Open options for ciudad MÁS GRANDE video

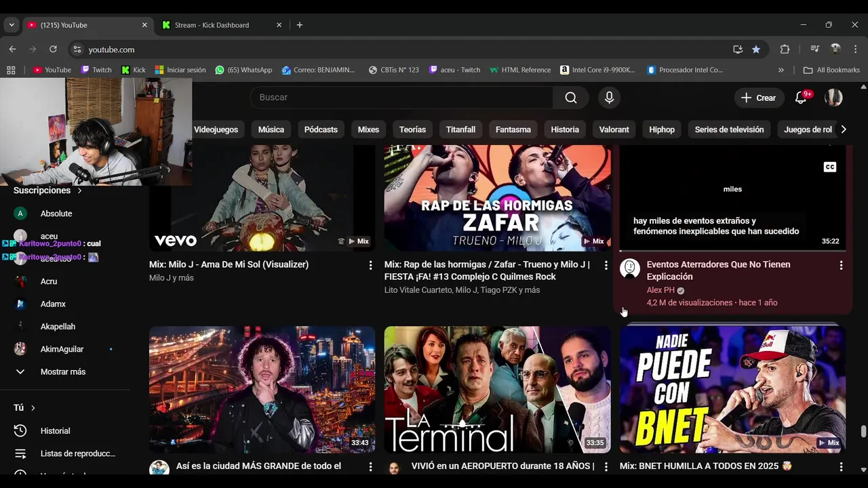370,467
